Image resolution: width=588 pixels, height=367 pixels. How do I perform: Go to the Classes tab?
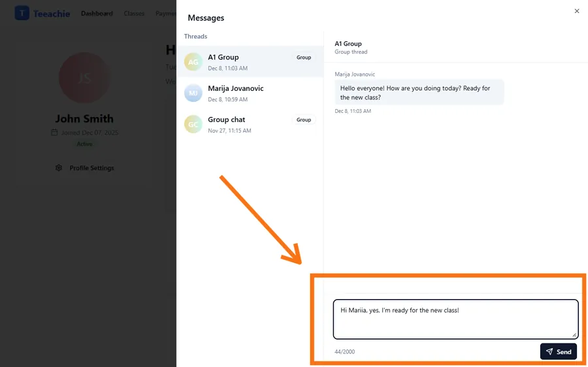click(134, 13)
